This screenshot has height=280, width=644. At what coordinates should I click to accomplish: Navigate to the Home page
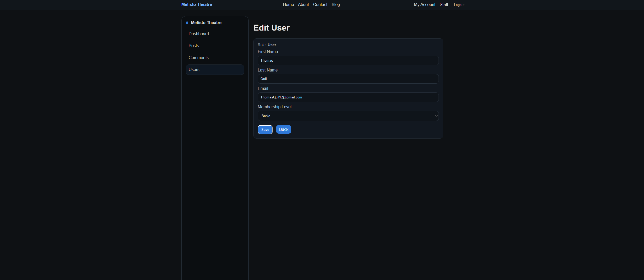tap(288, 4)
